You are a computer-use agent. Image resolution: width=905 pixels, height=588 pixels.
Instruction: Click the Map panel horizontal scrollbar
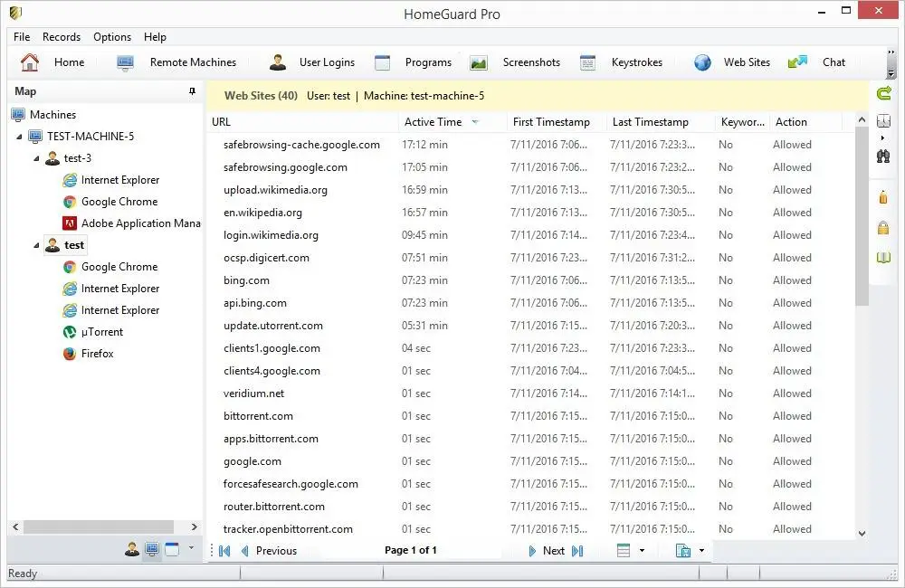[x=99, y=526]
